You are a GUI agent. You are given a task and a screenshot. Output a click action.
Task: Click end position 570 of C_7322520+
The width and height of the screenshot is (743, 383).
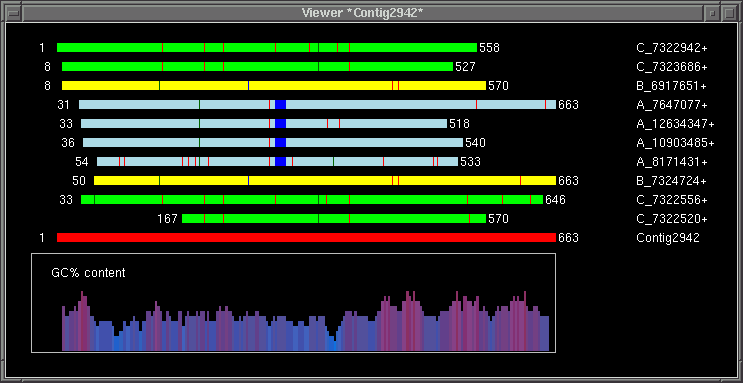(x=498, y=219)
